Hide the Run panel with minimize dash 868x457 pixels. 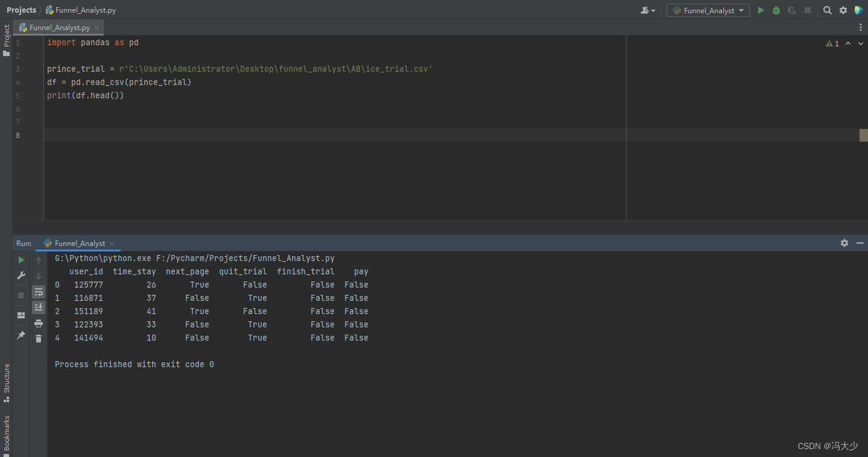[860, 243]
